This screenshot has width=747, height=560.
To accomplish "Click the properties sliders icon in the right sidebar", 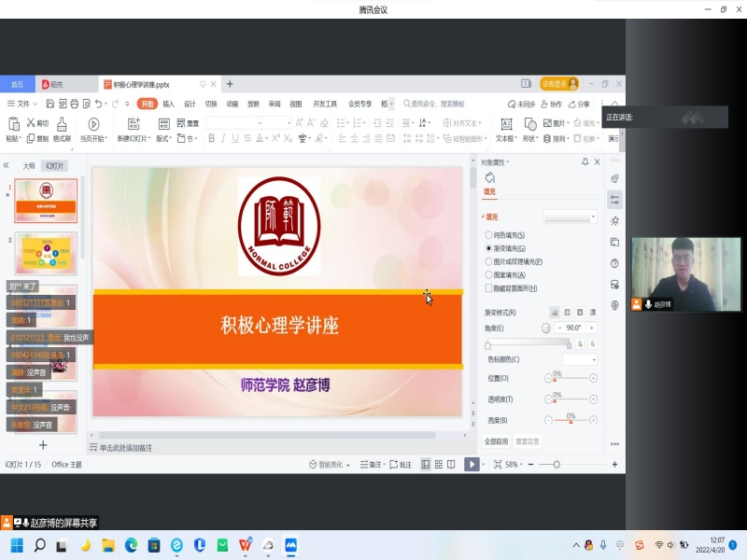I will pyautogui.click(x=615, y=200).
